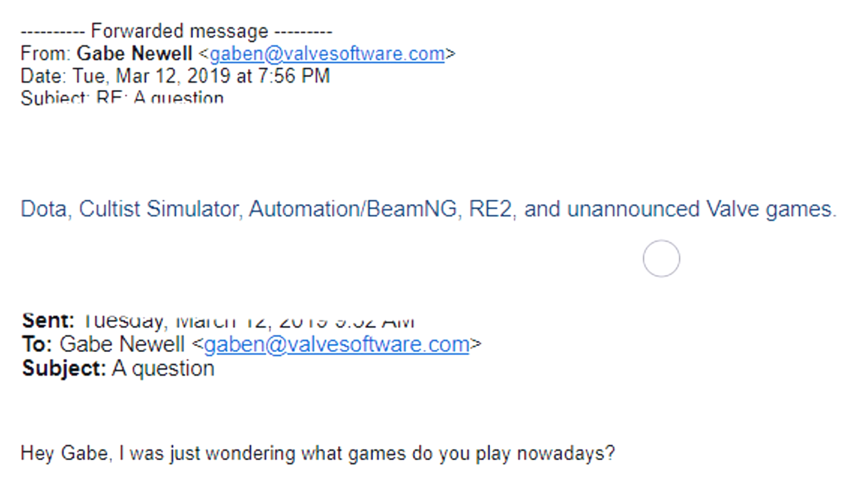
Task: Click the Gabe Newell sender name
Action: (135, 53)
